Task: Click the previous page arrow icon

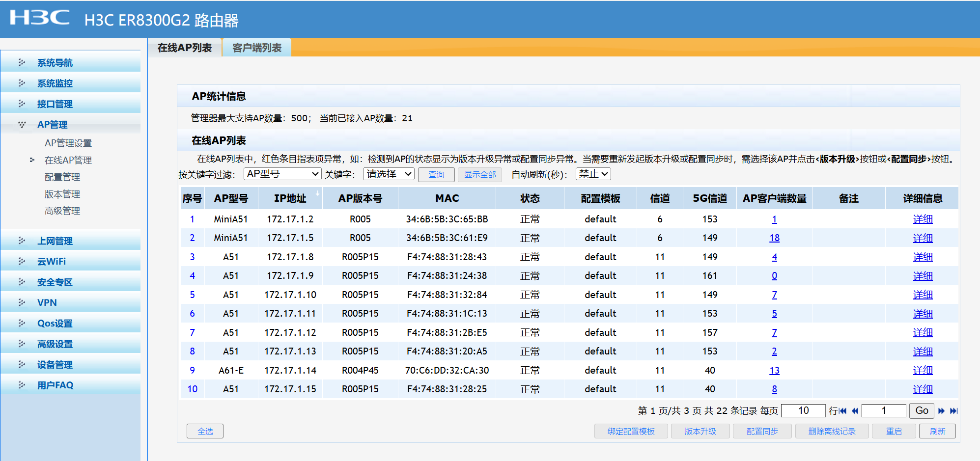Action: (855, 411)
